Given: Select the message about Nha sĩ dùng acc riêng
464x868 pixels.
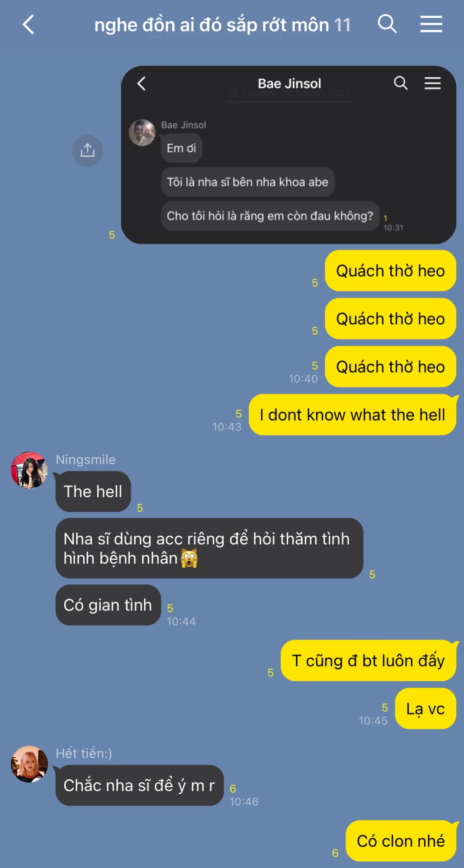Looking at the screenshot, I should [x=209, y=548].
